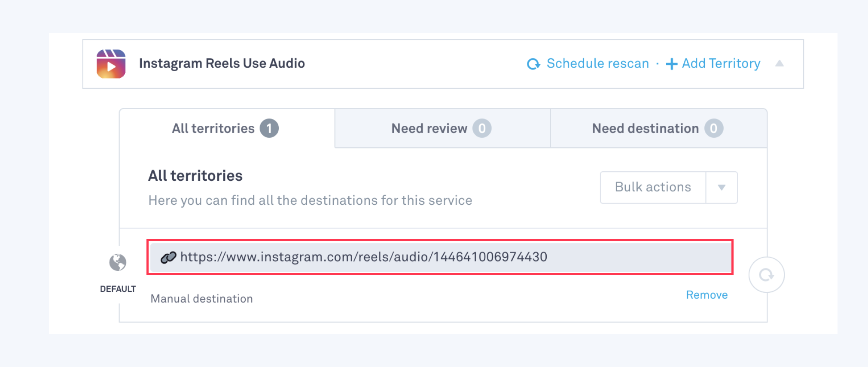
Task: Click the Schedule rescan circular arrow icon
Action: pos(533,64)
